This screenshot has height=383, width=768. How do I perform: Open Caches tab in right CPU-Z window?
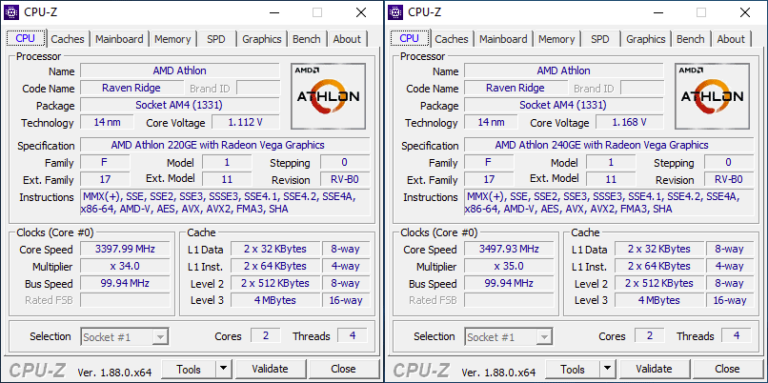[x=452, y=39]
